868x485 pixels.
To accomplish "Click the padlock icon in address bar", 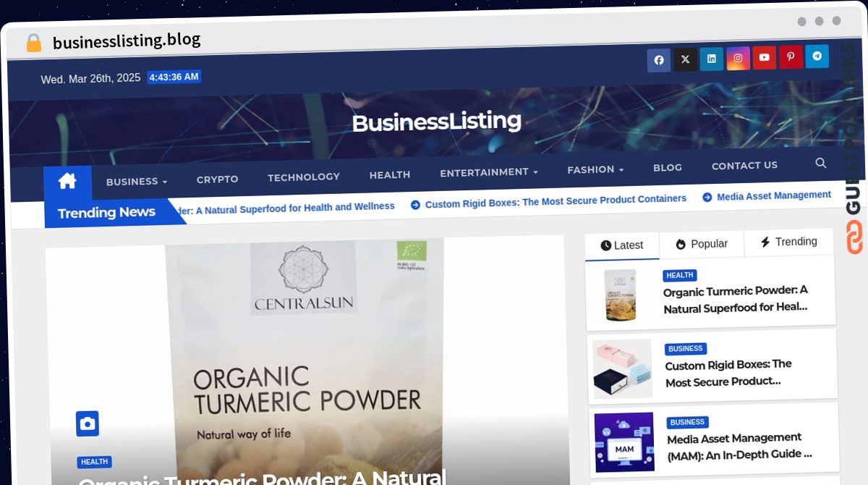I will tap(33, 43).
